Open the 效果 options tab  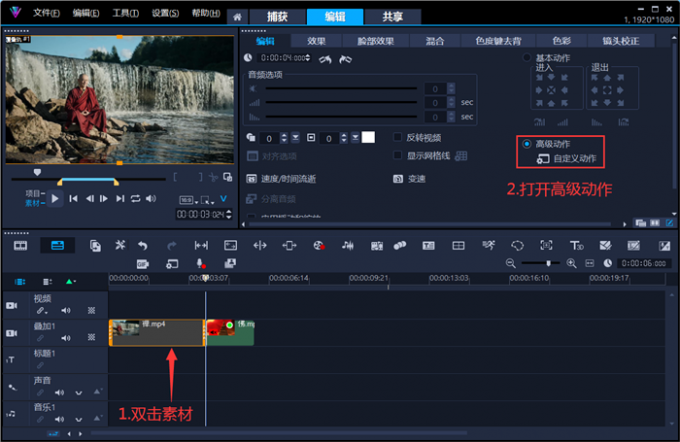(x=316, y=41)
